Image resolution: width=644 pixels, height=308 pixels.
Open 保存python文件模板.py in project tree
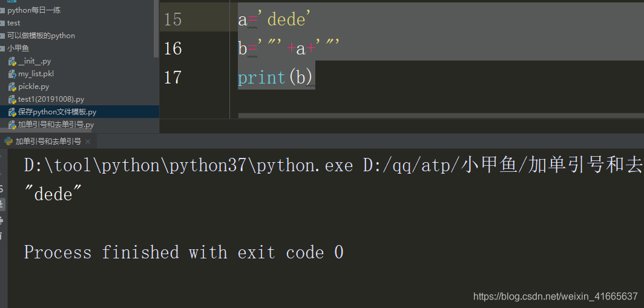click(57, 112)
